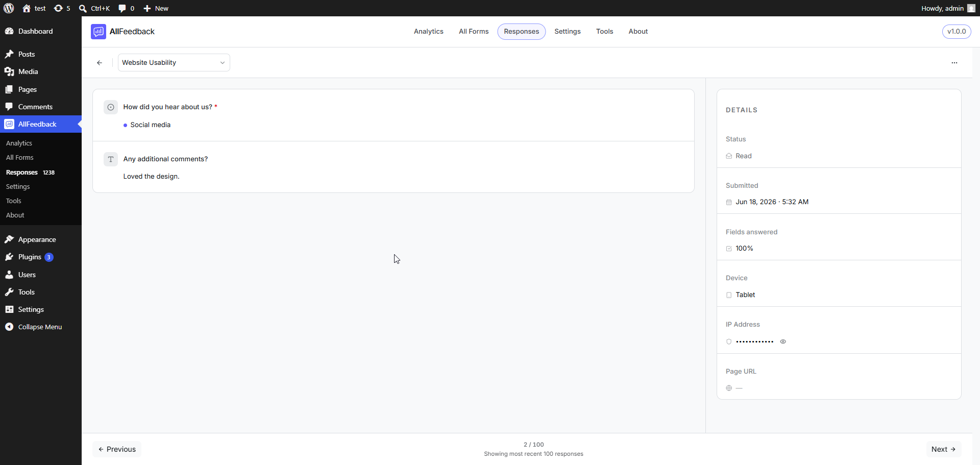This screenshot has height=465, width=980.
Task: Click the Tablet device icon
Action: (729, 295)
